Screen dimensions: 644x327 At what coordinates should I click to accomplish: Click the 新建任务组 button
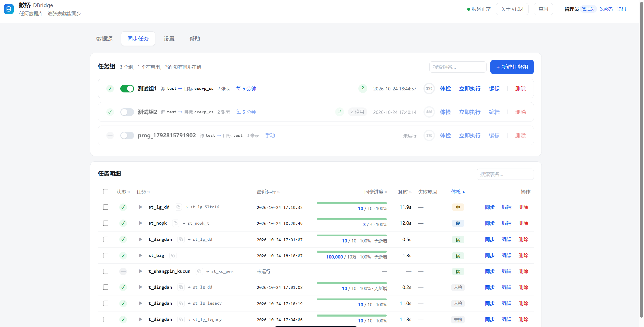click(x=512, y=67)
